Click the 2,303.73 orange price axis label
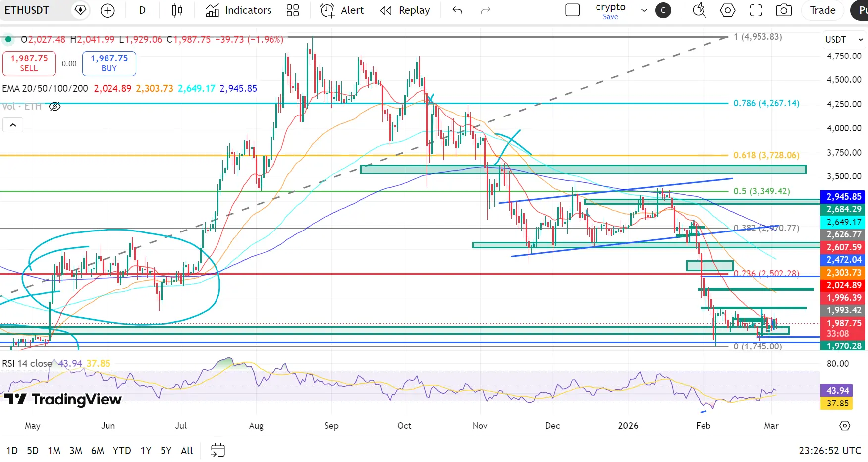 tap(843, 273)
